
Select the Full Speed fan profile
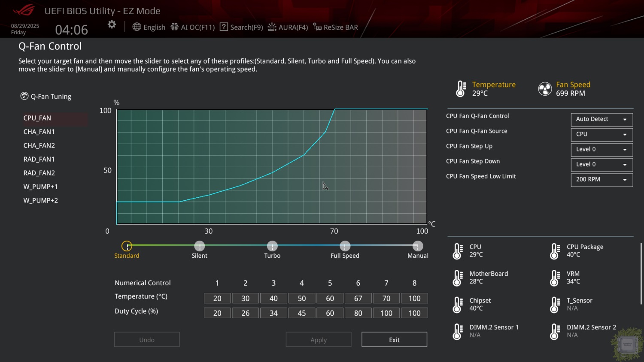pos(345,246)
